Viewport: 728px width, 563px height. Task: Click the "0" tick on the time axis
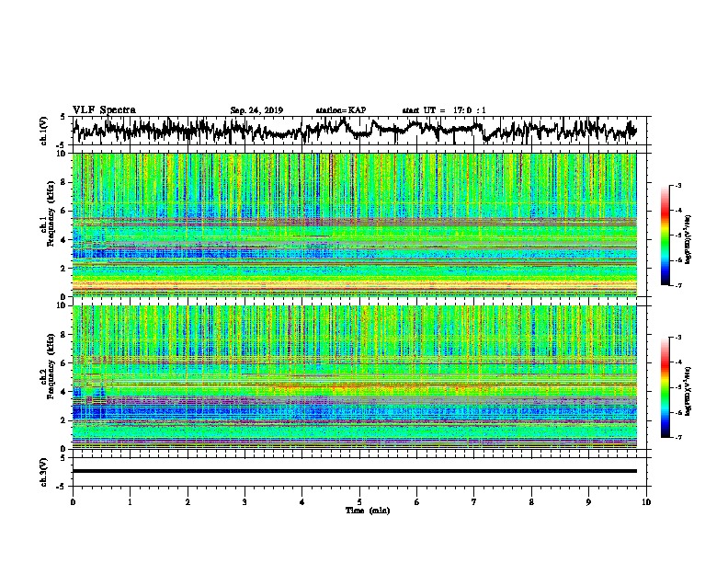click(x=73, y=502)
